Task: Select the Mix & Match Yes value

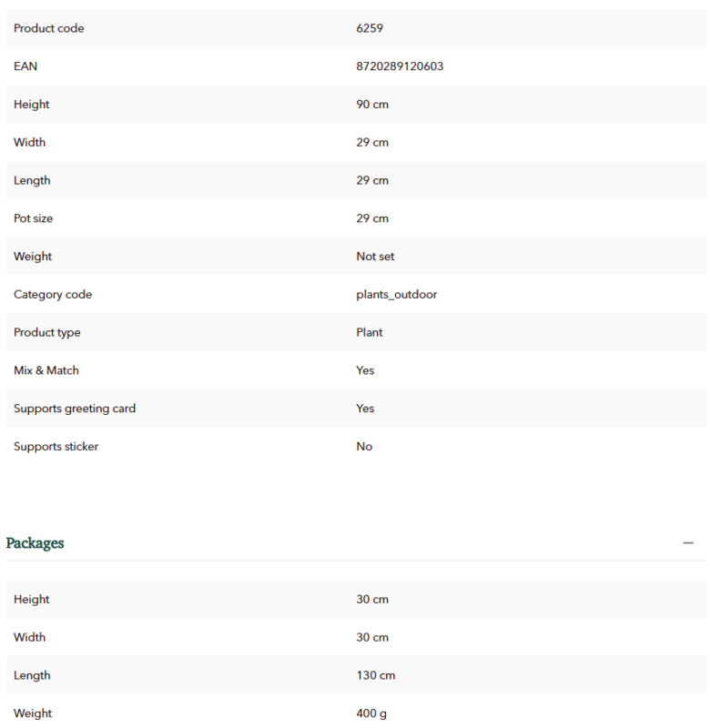Action: 365,371
